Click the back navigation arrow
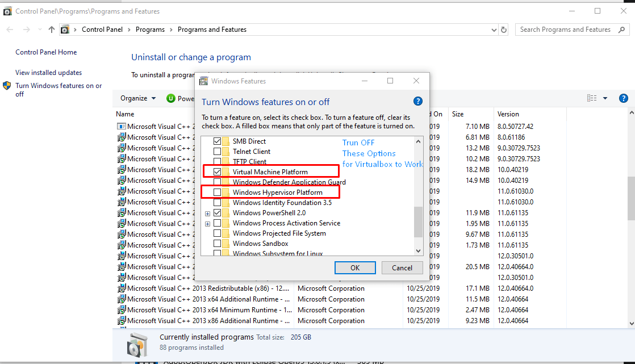 coord(10,30)
